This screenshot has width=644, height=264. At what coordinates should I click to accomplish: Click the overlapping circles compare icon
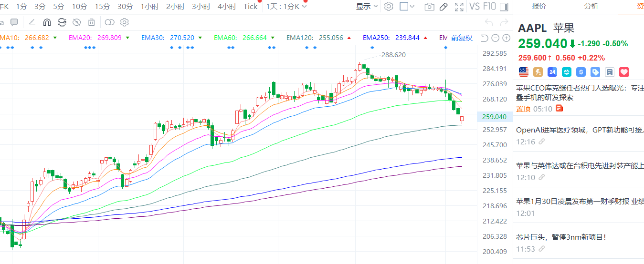pos(110,22)
